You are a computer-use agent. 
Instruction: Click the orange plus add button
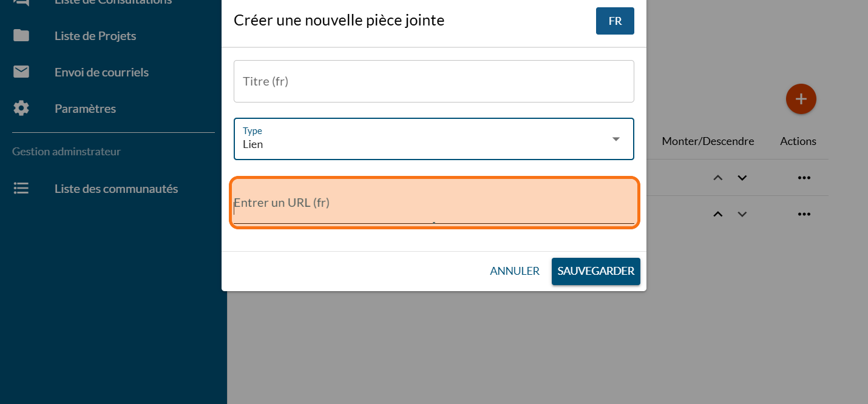tap(801, 99)
